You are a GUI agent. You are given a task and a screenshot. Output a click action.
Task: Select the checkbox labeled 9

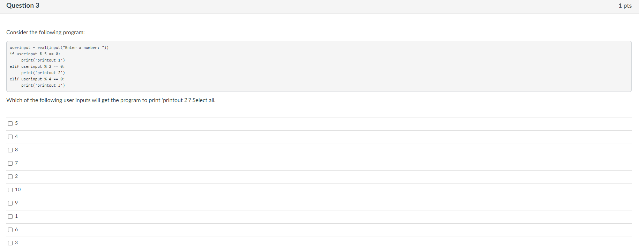[x=10, y=203]
